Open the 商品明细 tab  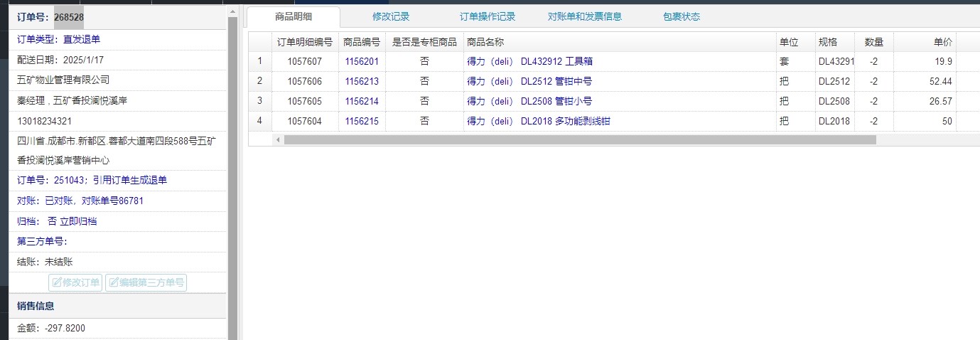point(294,17)
